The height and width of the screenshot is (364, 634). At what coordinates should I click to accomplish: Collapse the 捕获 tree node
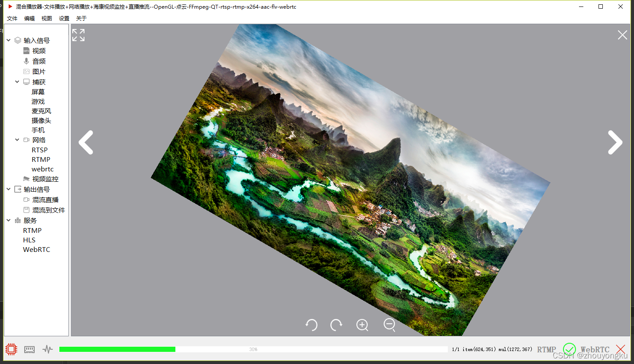pos(17,82)
